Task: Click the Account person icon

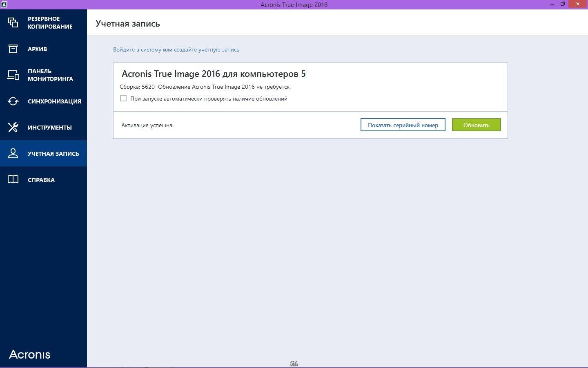Action: (x=13, y=153)
